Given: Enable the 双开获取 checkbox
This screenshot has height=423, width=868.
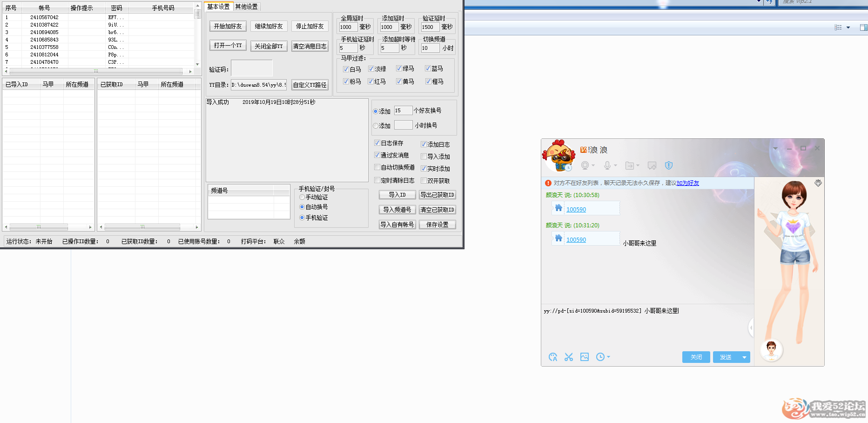Looking at the screenshot, I should click(x=424, y=181).
